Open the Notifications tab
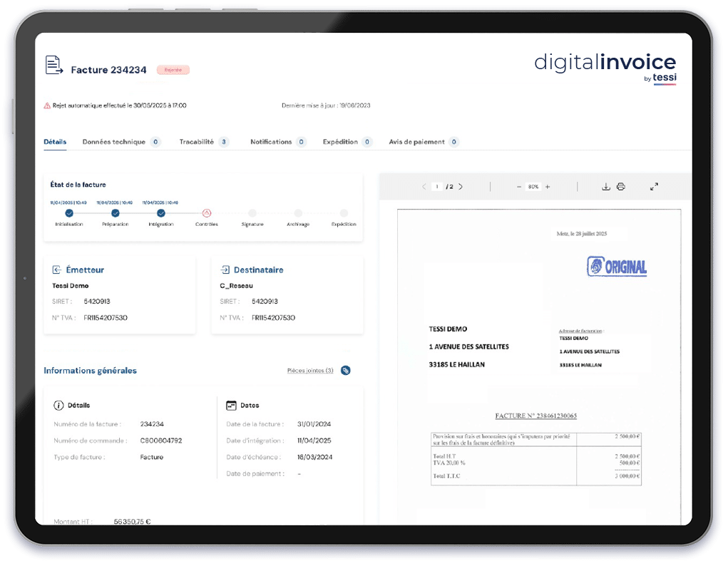The image size is (728, 561). point(271,142)
